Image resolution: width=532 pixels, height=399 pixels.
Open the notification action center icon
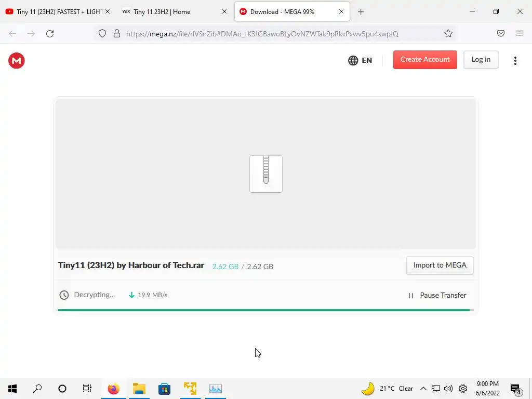516,389
